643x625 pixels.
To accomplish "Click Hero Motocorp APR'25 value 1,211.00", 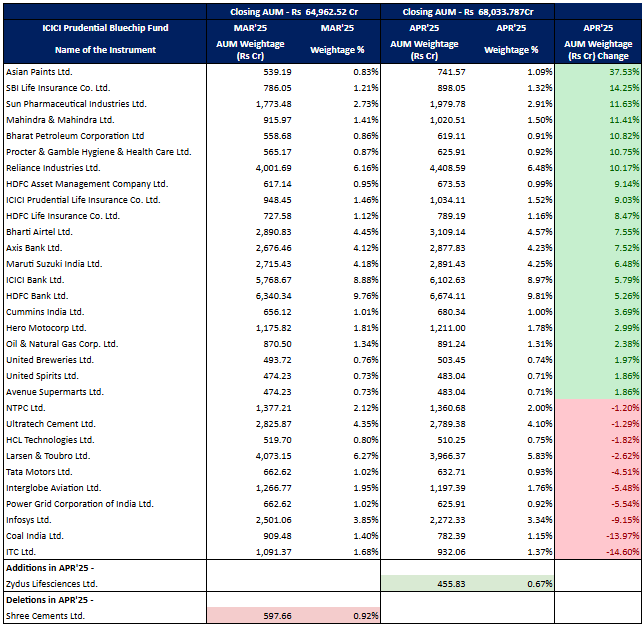I will pos(447,328).
